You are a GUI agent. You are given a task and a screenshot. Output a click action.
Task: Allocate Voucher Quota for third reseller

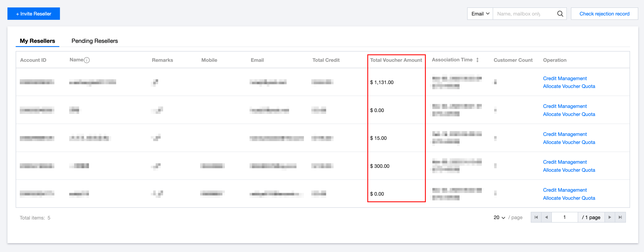coord(569,142)
